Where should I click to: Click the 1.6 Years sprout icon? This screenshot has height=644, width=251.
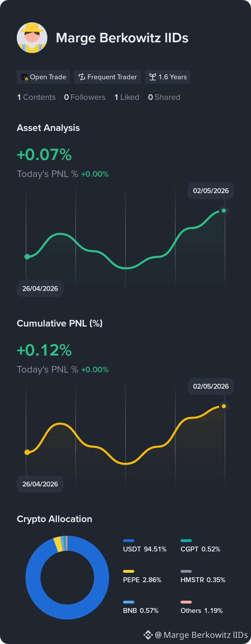tap(152, 77)
